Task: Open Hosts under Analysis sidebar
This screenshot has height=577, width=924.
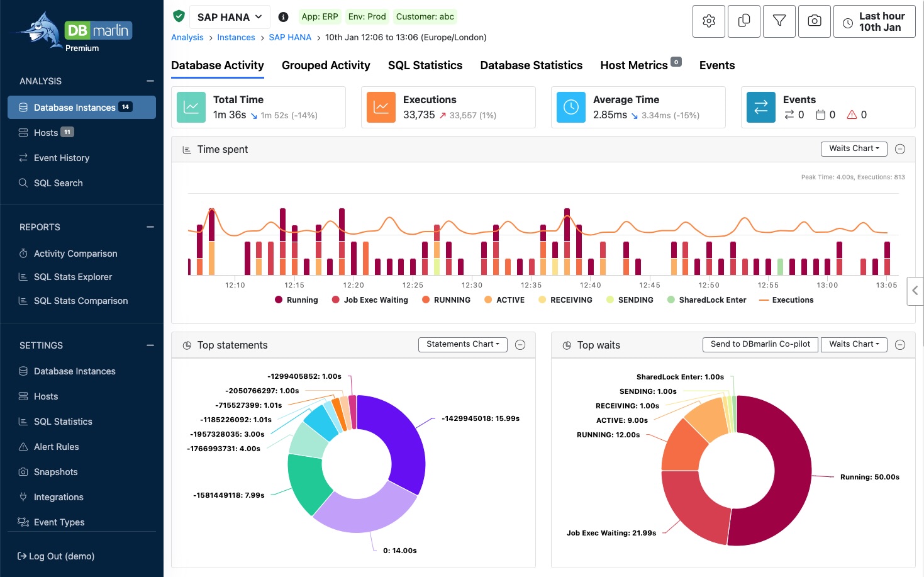Action: (82, 133)
